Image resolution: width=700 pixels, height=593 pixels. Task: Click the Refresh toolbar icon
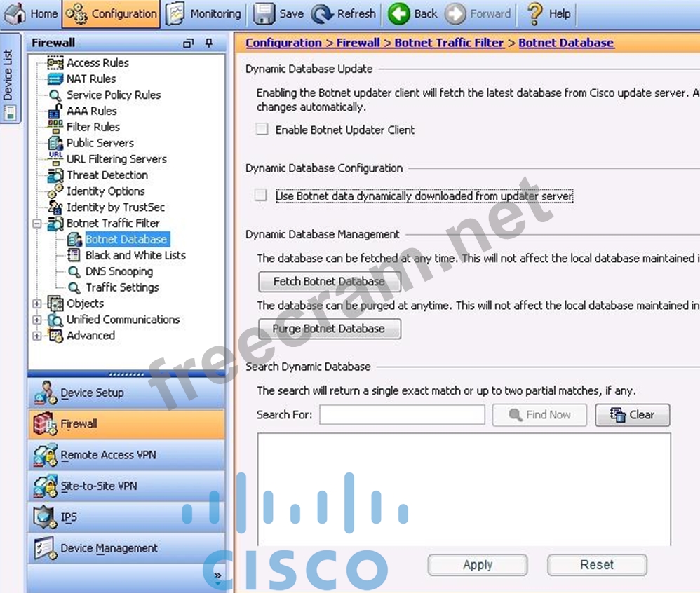323,13
